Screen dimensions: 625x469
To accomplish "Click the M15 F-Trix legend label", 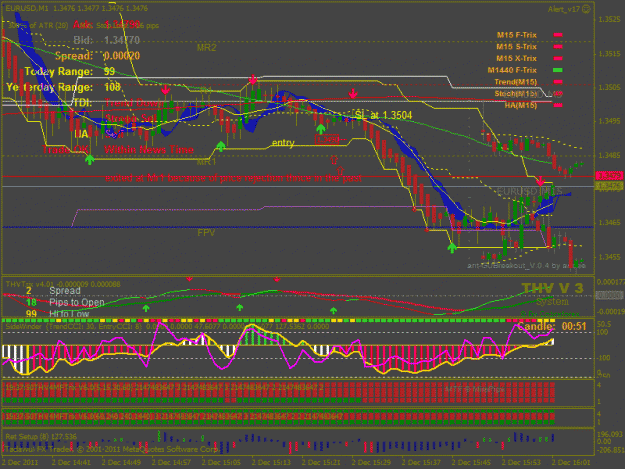I will coord(517,35).
